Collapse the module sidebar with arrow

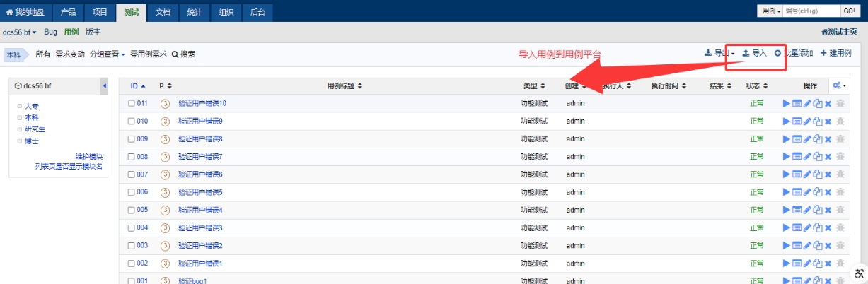105,85
